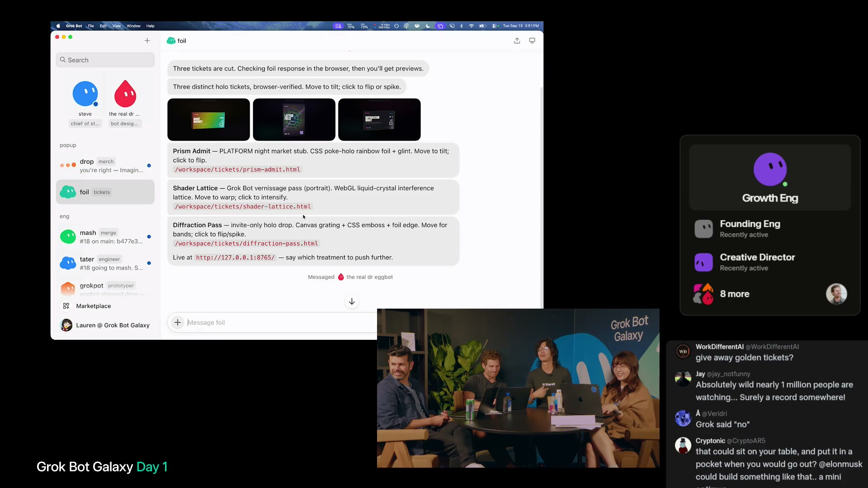The image size is (868, 488).
Task: Click the moon Focus icon in menu bar
Action: click(428, 26)
